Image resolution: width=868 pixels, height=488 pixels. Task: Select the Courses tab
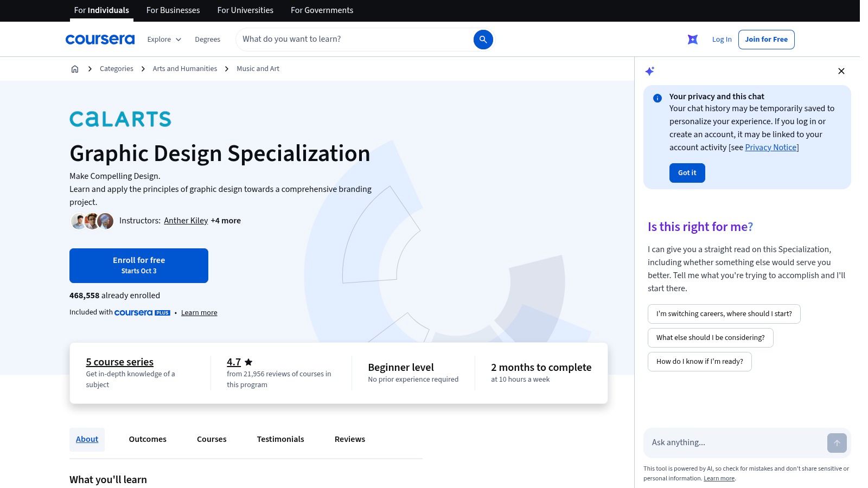tap(212, 439)
